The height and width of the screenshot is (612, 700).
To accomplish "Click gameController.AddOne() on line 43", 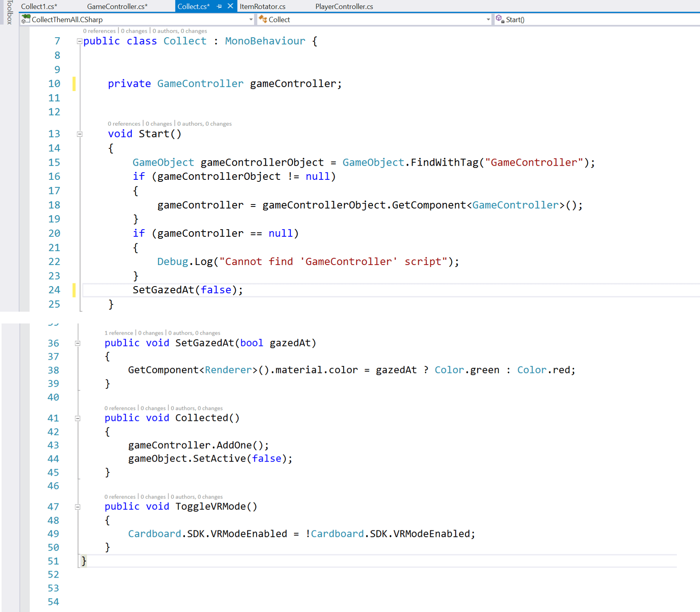I will coord(199,446).
